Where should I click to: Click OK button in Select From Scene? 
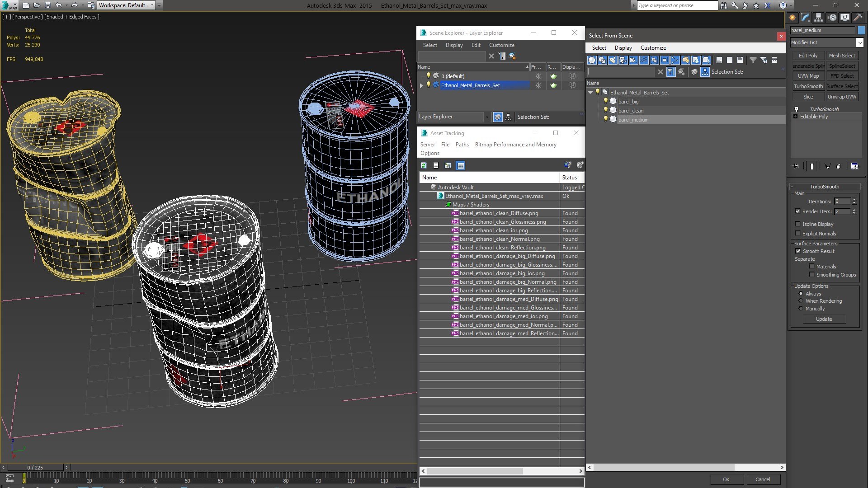coord(726,479)
